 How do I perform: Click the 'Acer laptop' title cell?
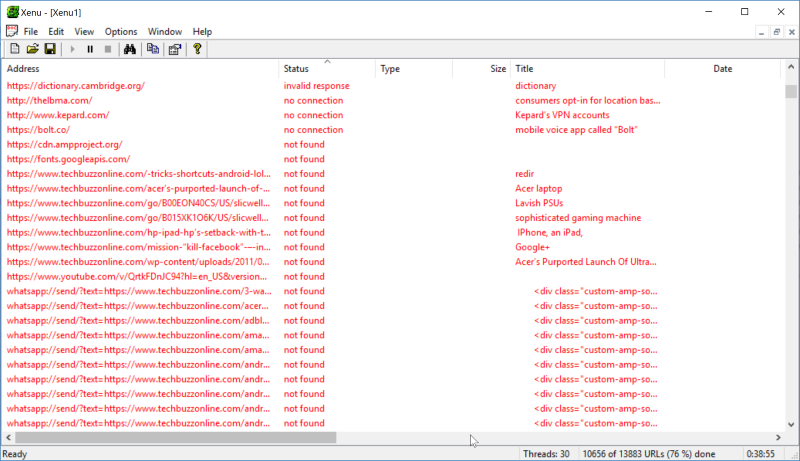coord(538,188)
